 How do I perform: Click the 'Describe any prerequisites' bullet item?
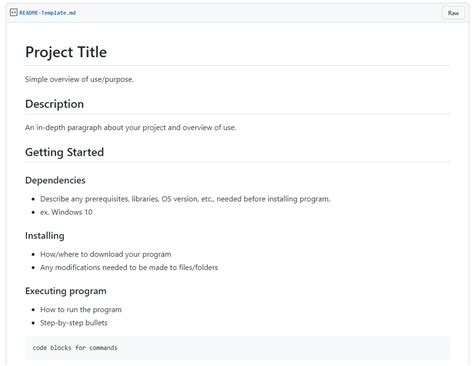[185, 199]
